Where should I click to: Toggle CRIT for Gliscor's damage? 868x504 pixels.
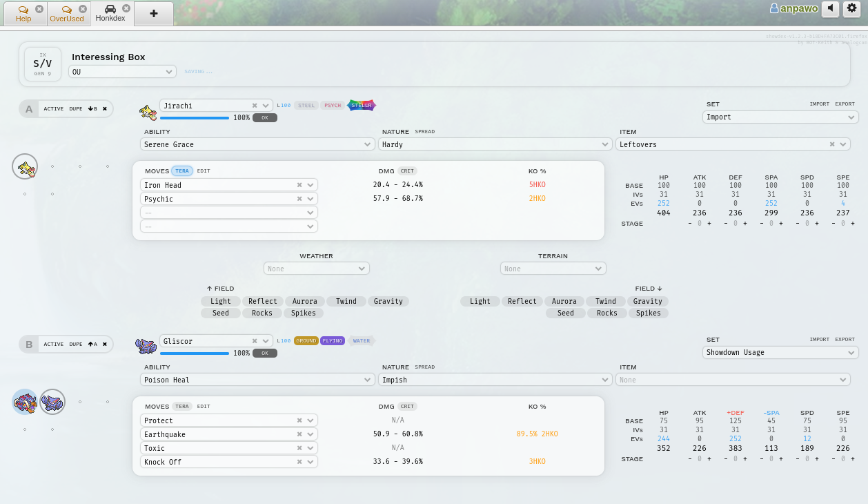408,407
